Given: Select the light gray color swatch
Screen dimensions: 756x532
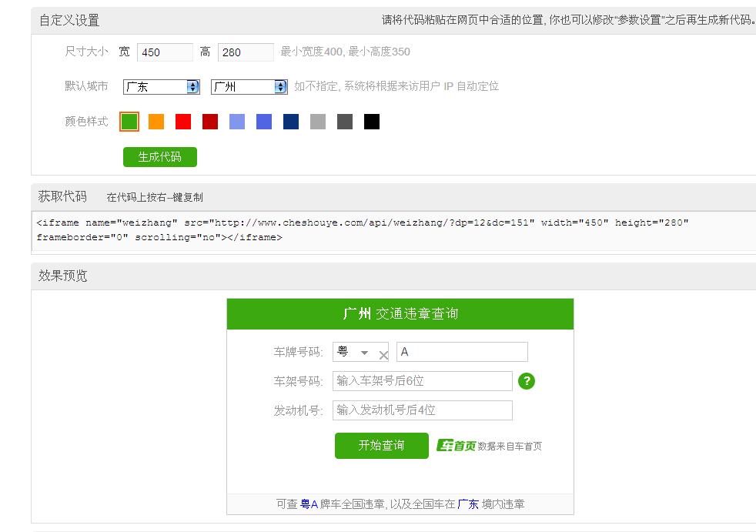Looking at the screenshot, I should click(318, 122).
